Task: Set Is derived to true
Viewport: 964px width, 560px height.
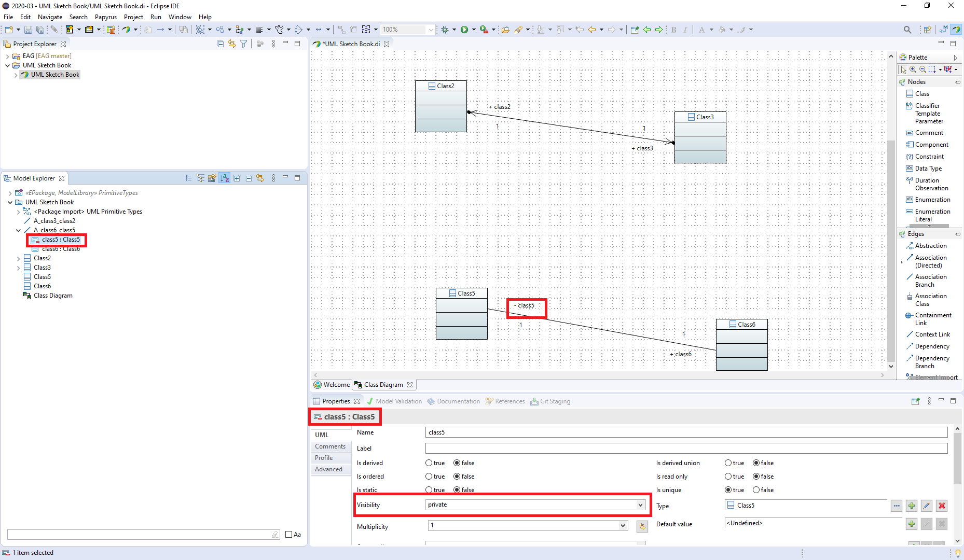Action: click(429, 463)
